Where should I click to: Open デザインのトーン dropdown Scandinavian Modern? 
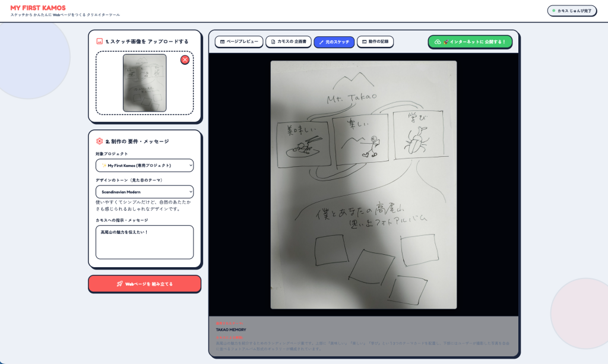(145, 192)
